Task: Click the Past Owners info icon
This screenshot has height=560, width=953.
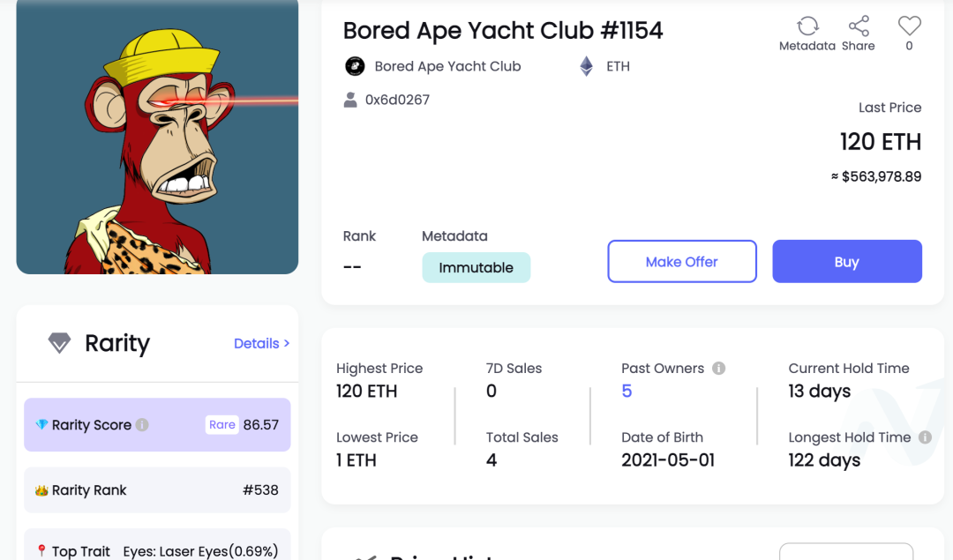Action: tap(719, 369)
